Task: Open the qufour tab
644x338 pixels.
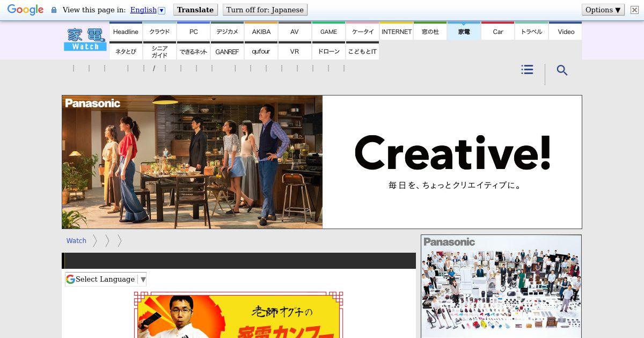Action: [261, 51]
